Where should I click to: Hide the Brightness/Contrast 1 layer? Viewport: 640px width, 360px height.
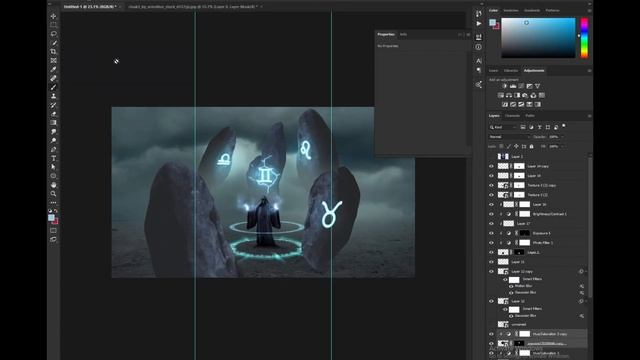(491, 214)
